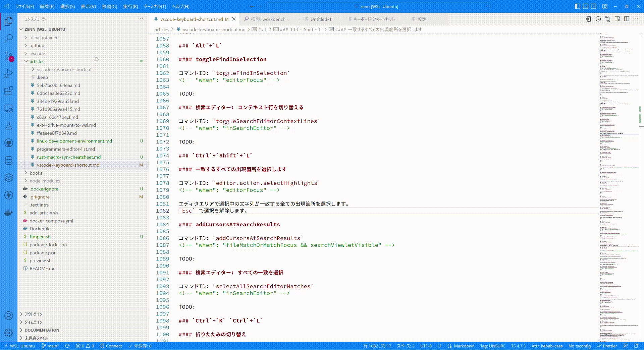This screenshot has height=350, width=644.
Task: Open errors and warnings count in status bar
Action: click(x=85, y=346)
